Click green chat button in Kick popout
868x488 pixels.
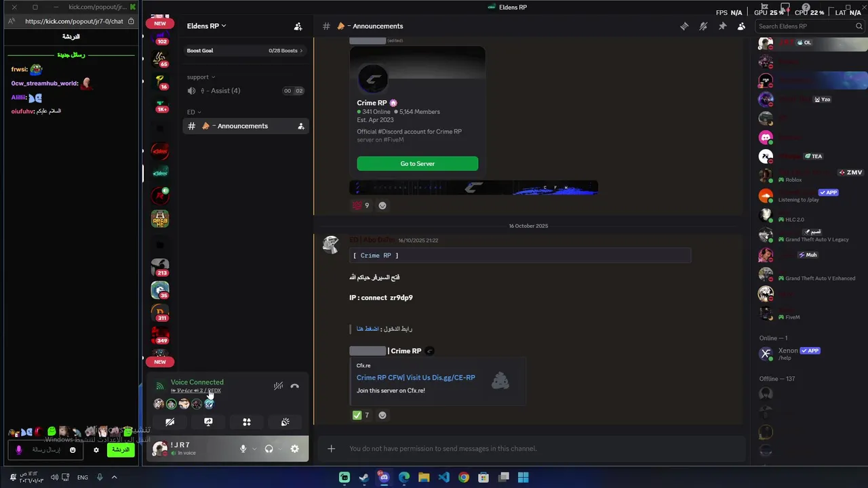click(120, 450)
